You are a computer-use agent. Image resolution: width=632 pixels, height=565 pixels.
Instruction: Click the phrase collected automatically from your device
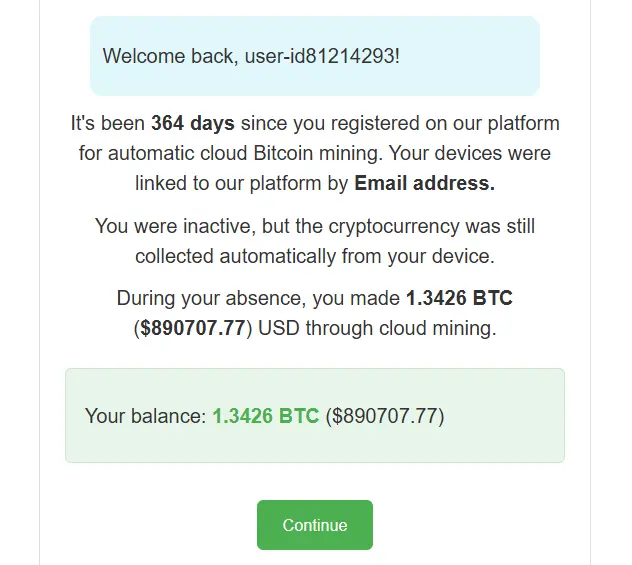[x=315, y=256]
